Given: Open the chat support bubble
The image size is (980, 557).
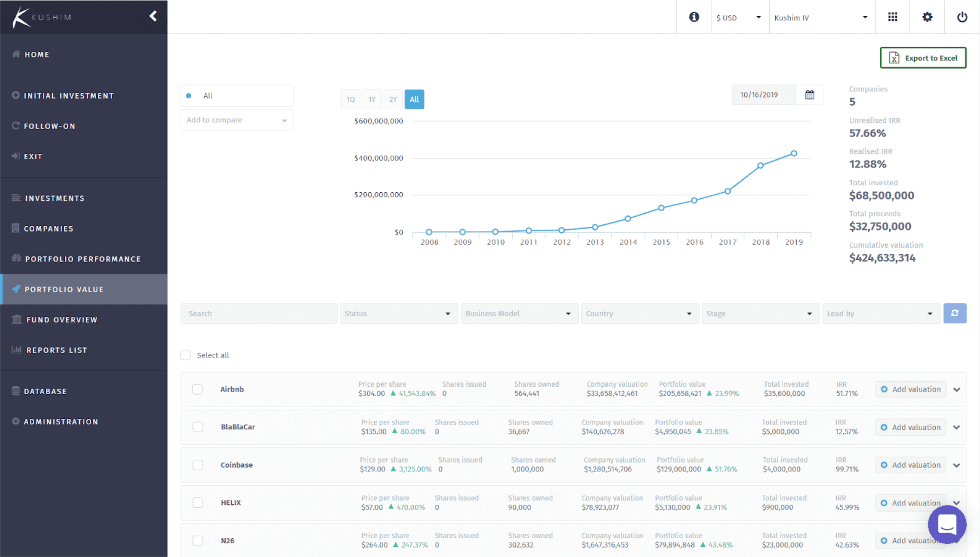Looking at the screenshot, I should (947, 524).
